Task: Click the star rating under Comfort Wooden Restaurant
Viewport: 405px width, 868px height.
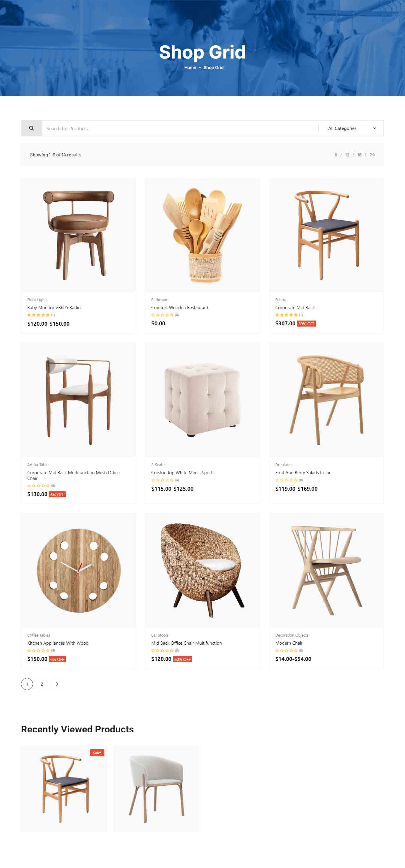Action: [162, 315]
